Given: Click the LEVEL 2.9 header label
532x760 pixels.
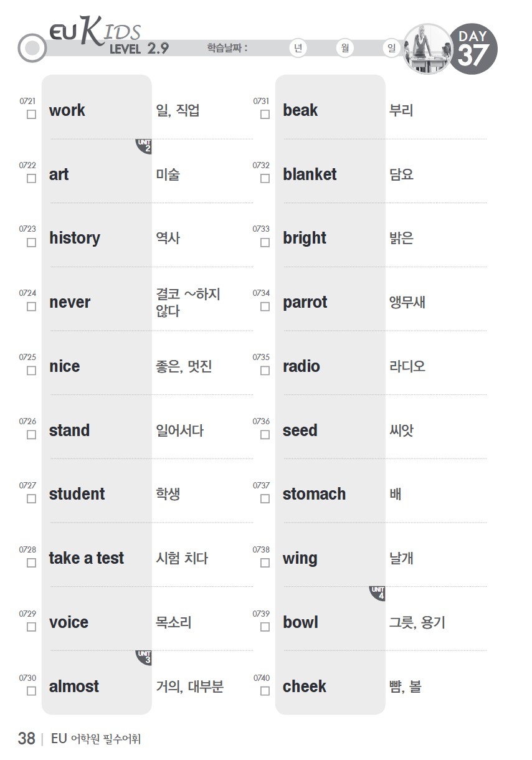Looking at the screenshot, I should 139,49.
